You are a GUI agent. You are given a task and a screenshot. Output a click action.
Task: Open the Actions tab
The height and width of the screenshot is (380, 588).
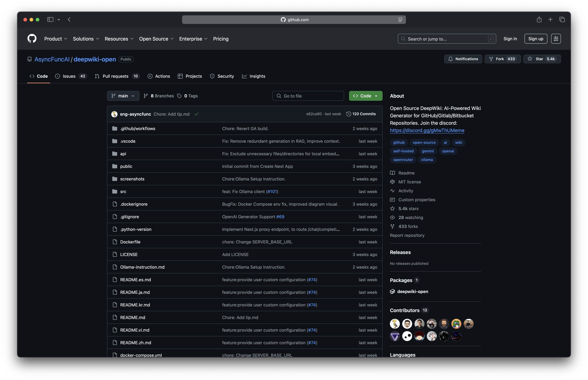pyautogui.click(x=159, y=76)
